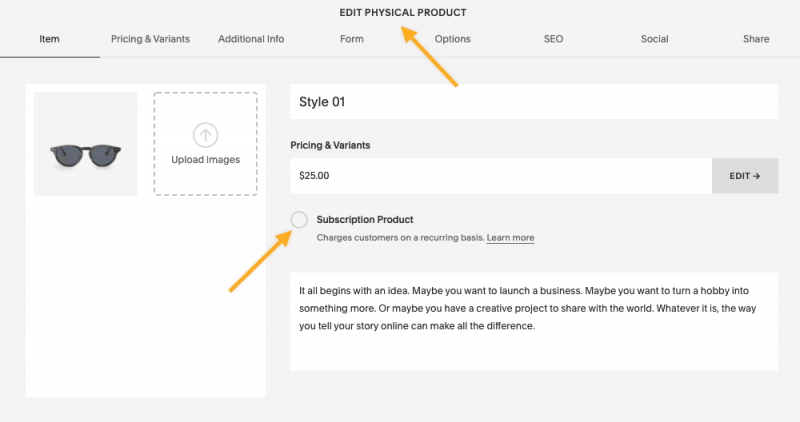Open the Form tab
Image resolution: width=800 pixels, height=422 pixels.
pyautogui.click(x=352, y=39)
